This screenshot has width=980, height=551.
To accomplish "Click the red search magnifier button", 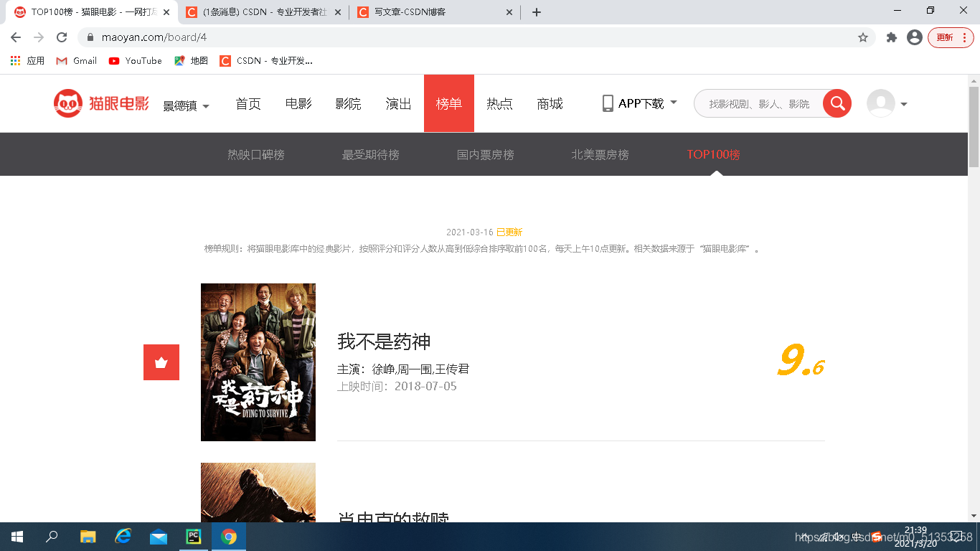I will [837, 104].
